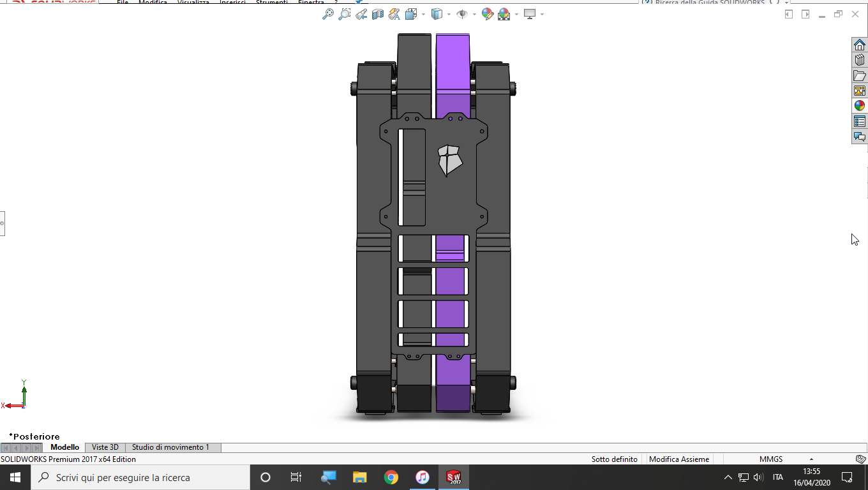Viewport: 868px width, 490px height.
Task: Open the File menu
Action: click(x=123, y=2)
